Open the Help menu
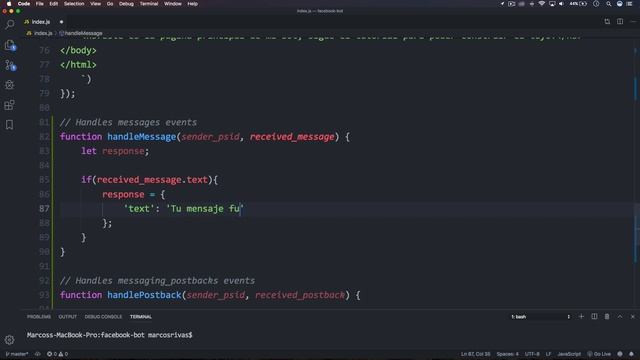Image resolution: width=640 pixels, height=360 pixels. (x=193, y=4)
